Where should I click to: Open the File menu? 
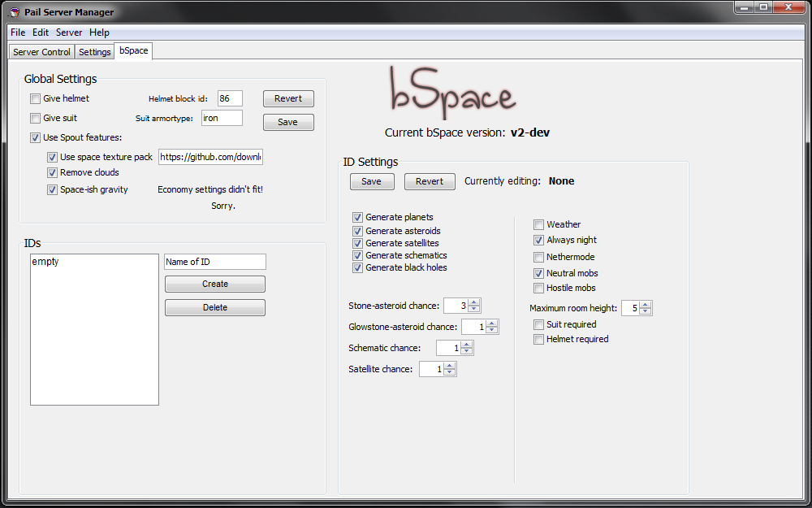click(x=18, y=33)
